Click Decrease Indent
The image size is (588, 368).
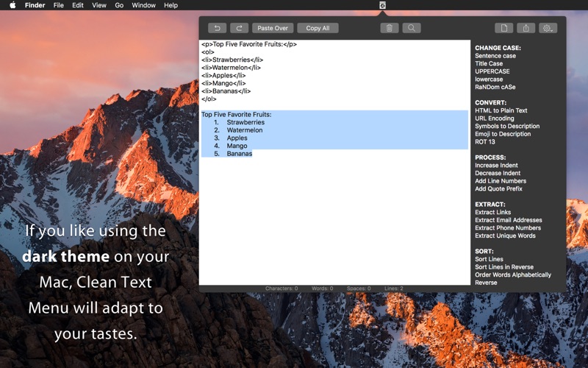(x=498, y=173)
